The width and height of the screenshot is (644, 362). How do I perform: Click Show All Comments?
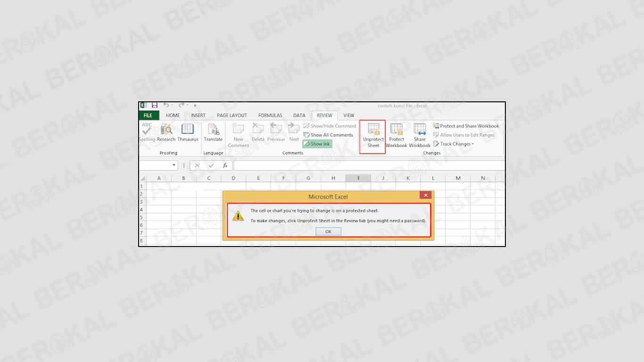click(328, 135)
